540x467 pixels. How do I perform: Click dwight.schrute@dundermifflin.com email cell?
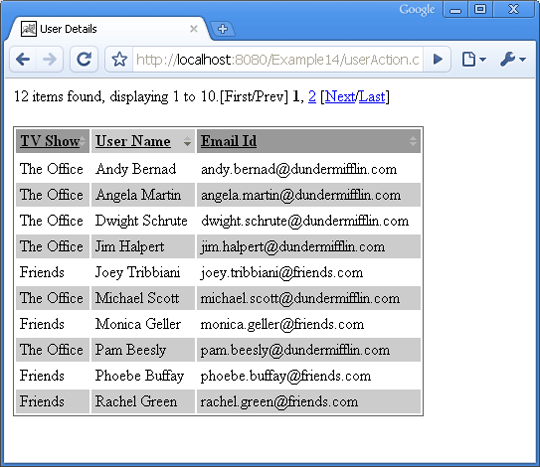pos(309,221)
